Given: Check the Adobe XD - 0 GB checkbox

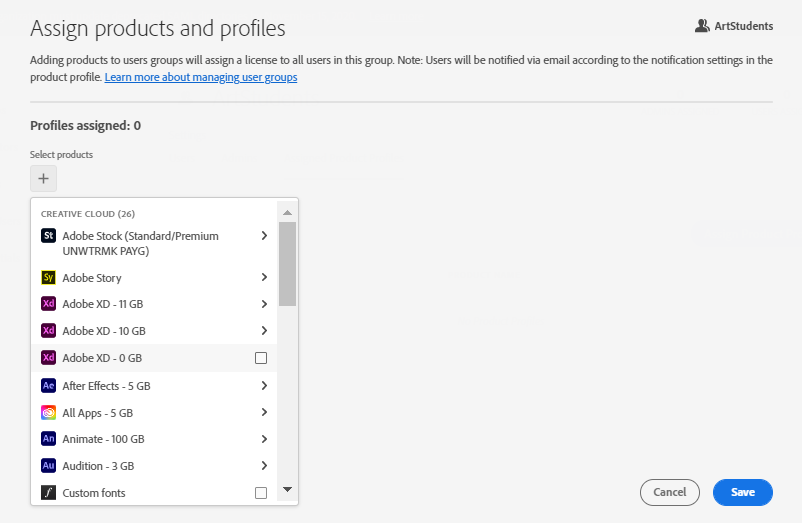Looking at the screenshot, I should click(261, 358).
